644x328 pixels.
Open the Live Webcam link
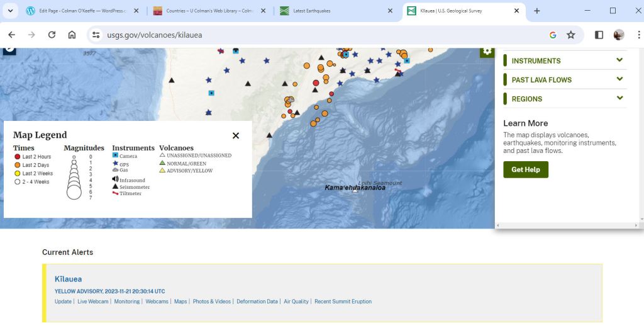(92, 302)
